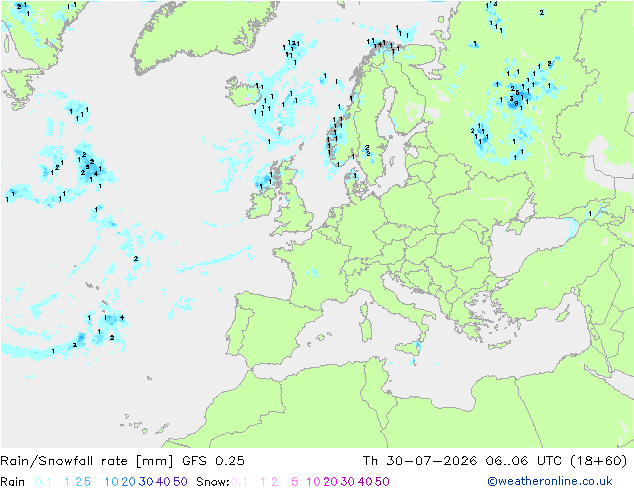Click the Rain legend value 30

(x=146, y=482)
